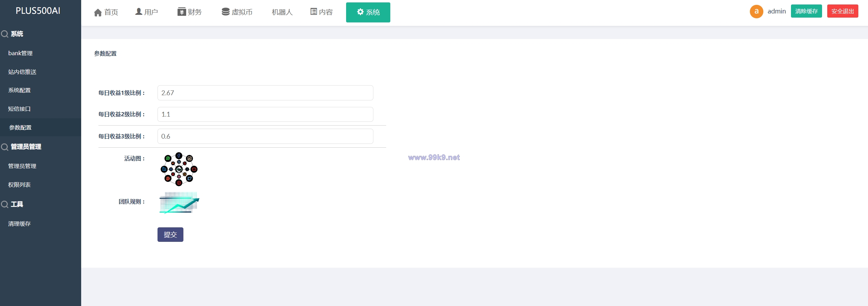The image size is (868, 306).
Task: Click the gear icon in the 系统 tab
Action: pyautogui.click(x=360, y=12)
